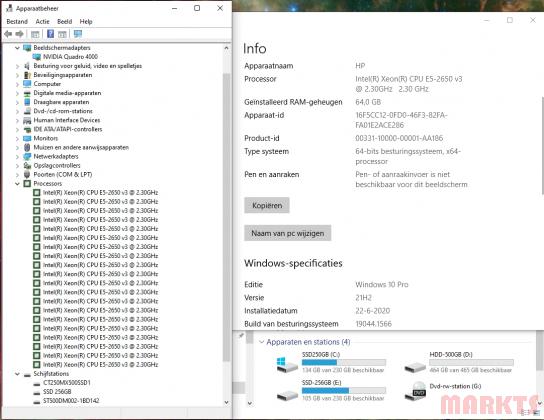Click the Muizen en andere aanwijsapparaten icon
The height and width of the screenshot is (420, 544).
click(x=27, y=147)
